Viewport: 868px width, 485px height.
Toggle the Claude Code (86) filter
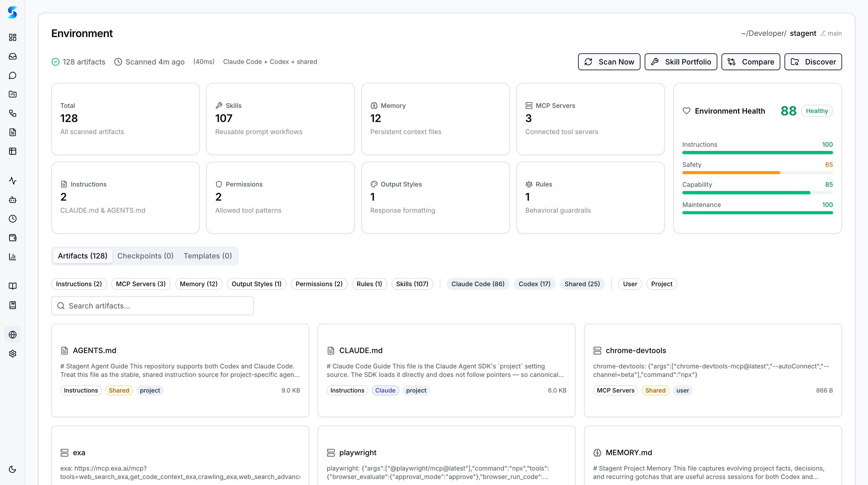477,284
